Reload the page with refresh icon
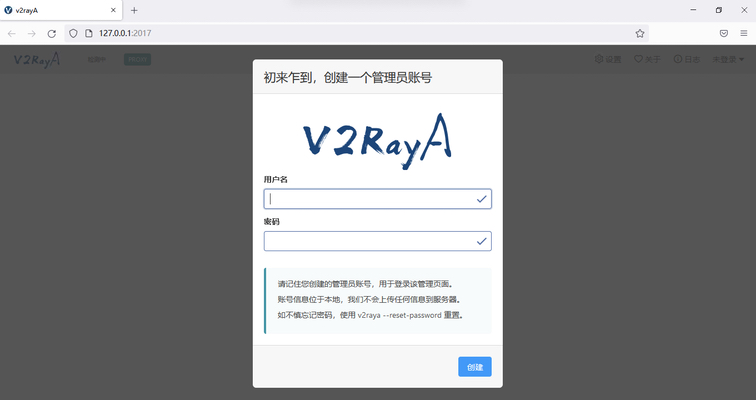Screen dimensions: 756x400 click(x=52, y=33)
